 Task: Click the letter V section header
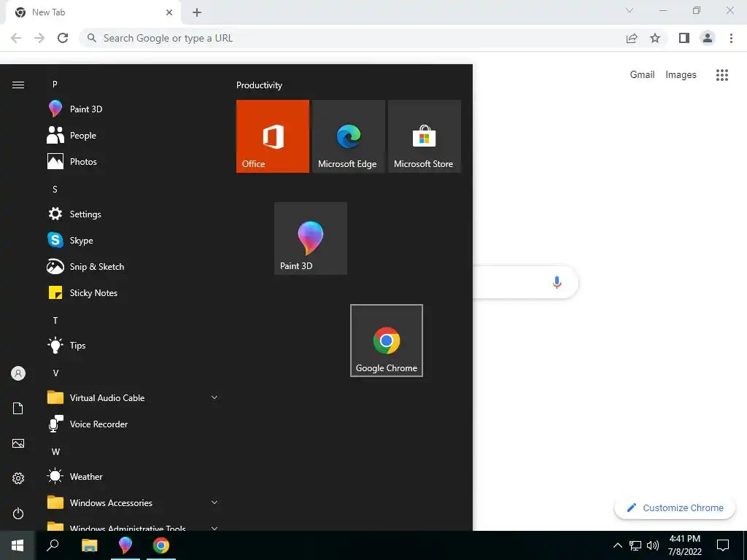(x=55, y=373)
